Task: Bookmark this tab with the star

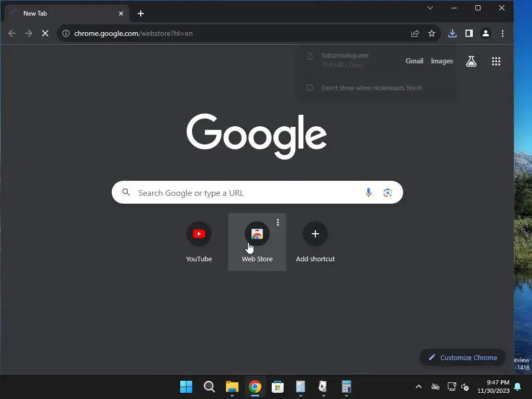Action: tap(432, 33)
